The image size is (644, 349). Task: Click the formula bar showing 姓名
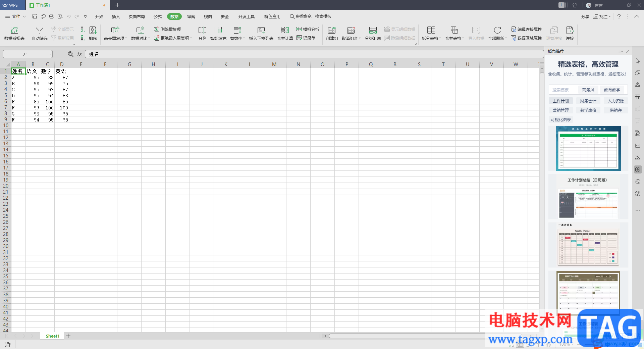[x=314, y=54]
